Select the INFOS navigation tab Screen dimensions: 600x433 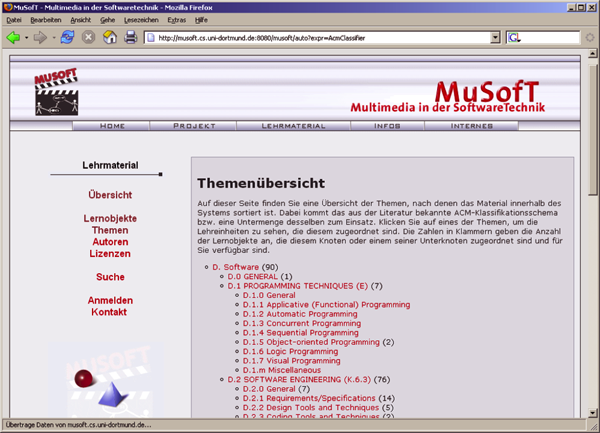click(x=387, y=126)
